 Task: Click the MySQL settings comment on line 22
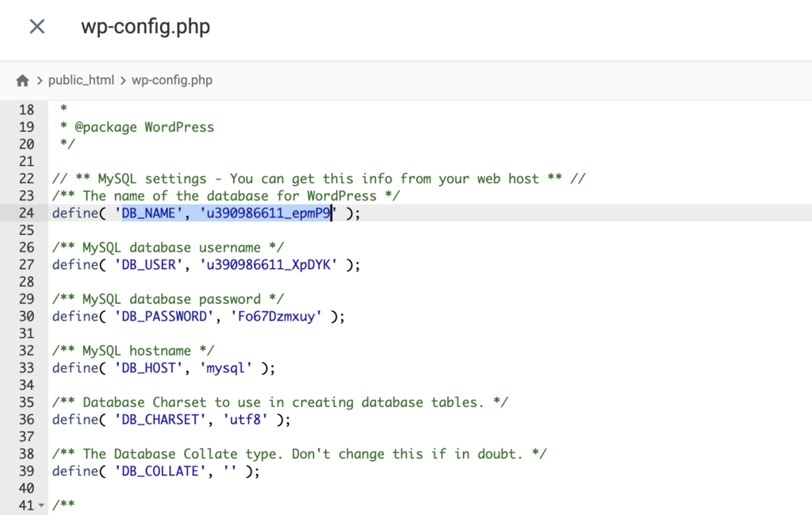click(317, 179)
